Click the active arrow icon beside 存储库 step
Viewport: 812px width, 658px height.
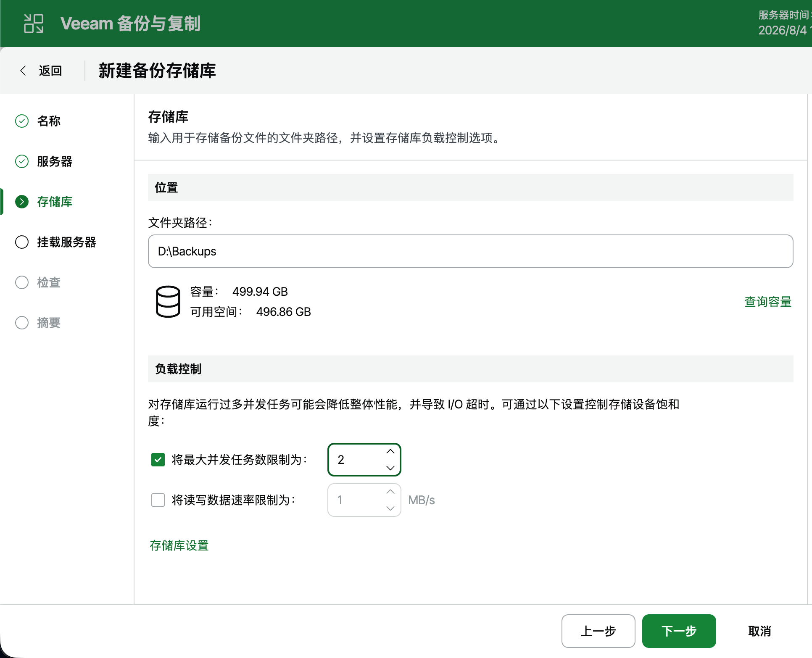(22, 202)
